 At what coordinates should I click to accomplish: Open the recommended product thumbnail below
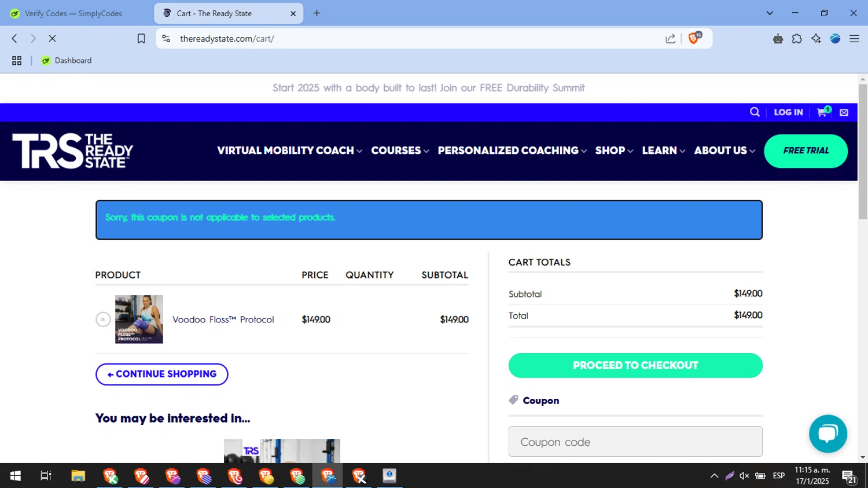[x=282, y=451]
